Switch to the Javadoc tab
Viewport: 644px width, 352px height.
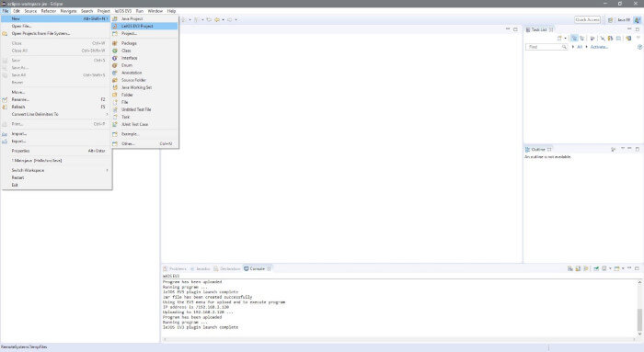(201, 268)
